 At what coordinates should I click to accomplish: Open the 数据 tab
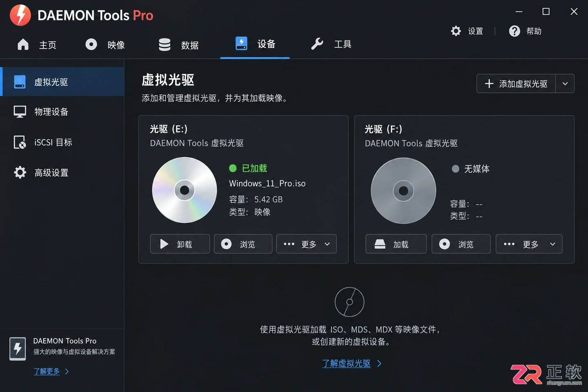178,45
